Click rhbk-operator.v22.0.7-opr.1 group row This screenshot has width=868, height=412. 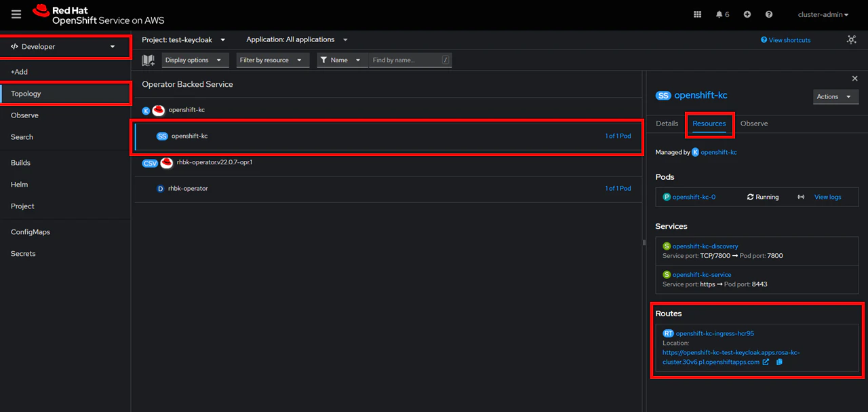tap(389, 163)
